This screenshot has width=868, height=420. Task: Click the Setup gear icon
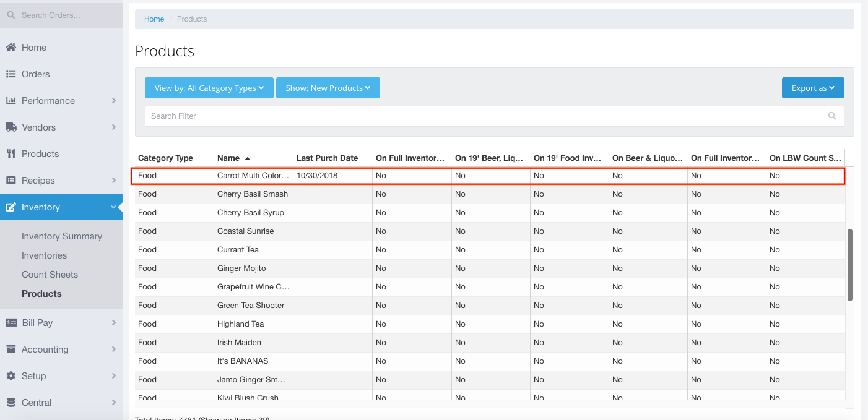(x=11, y=376)
